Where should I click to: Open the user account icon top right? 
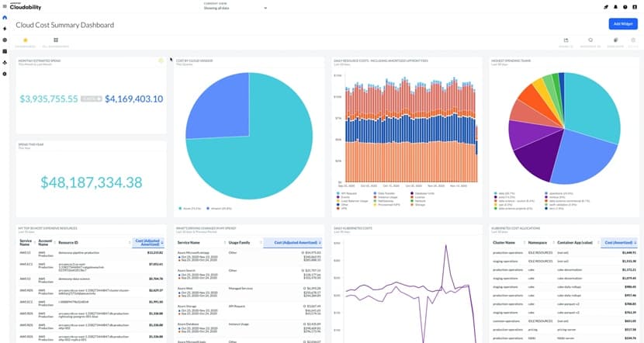coord(635,7)
